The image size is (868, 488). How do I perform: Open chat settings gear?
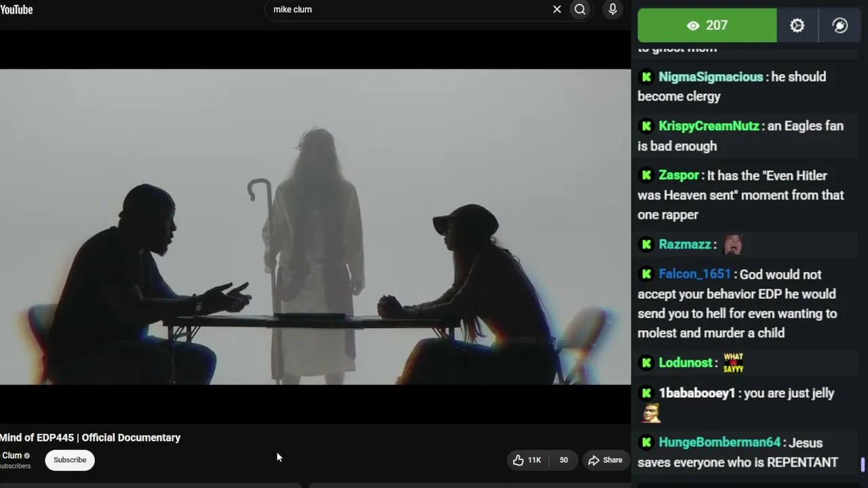(797, 25)
